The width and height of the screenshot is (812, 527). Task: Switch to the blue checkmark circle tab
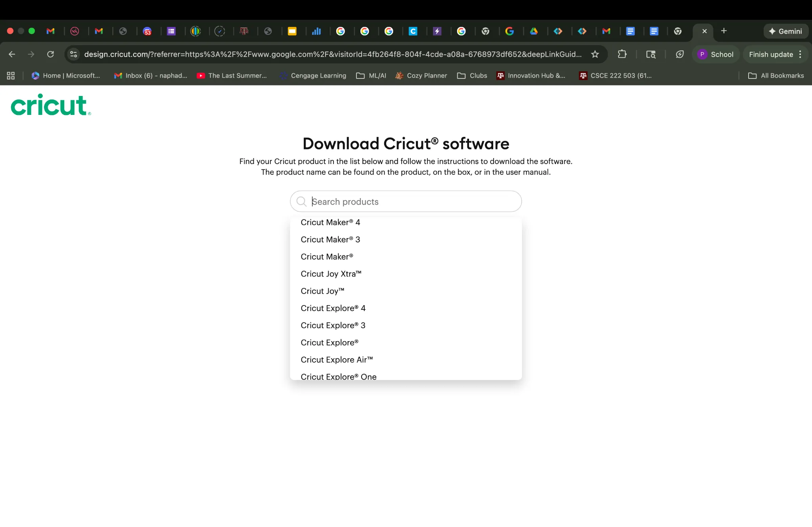(220, 31)
